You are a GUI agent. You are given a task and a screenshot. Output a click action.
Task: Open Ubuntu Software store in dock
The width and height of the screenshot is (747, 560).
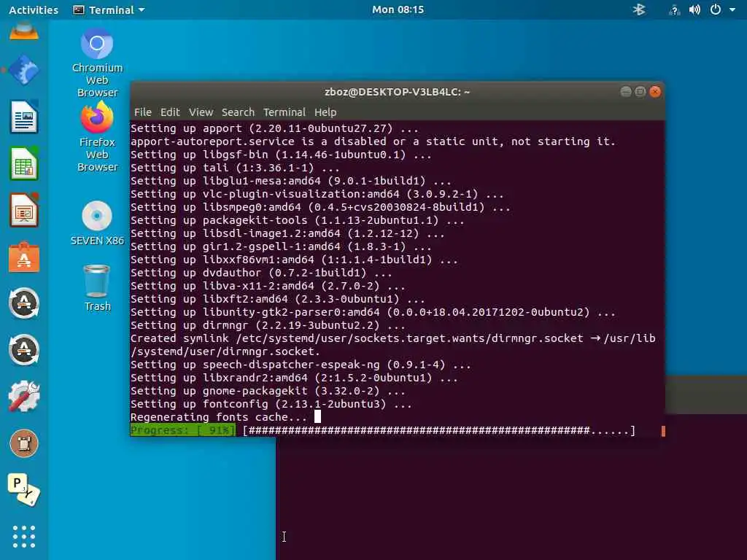pyautogui.click(x=24, y=257)
